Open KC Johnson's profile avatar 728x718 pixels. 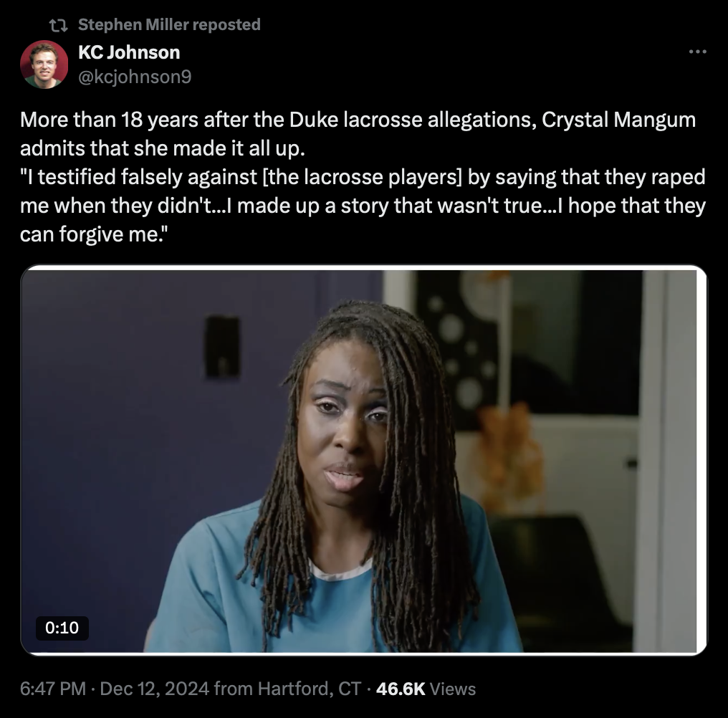(44, 64)
